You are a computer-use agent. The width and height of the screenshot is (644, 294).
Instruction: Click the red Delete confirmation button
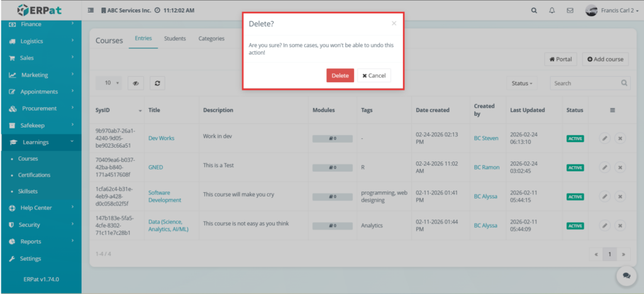[340, 75]
